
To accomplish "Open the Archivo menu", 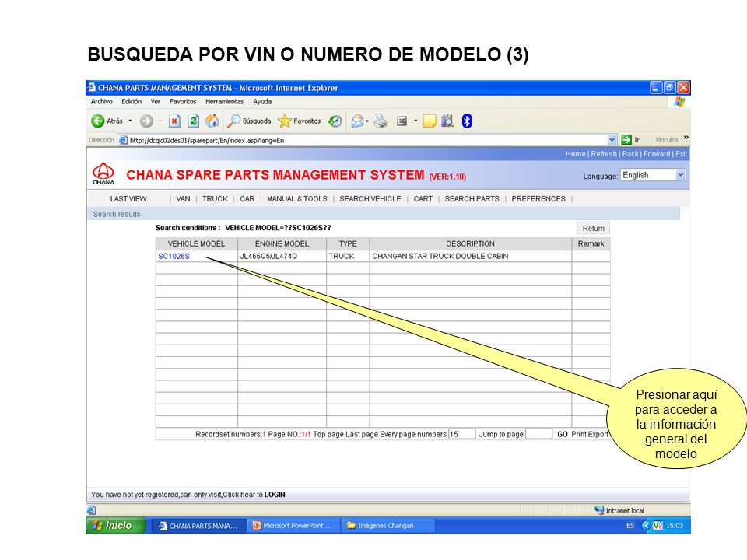I will pos(101,101).
